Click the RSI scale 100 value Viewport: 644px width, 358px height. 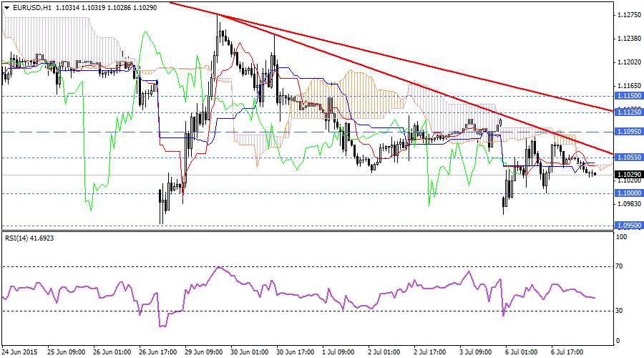point(621,238)
